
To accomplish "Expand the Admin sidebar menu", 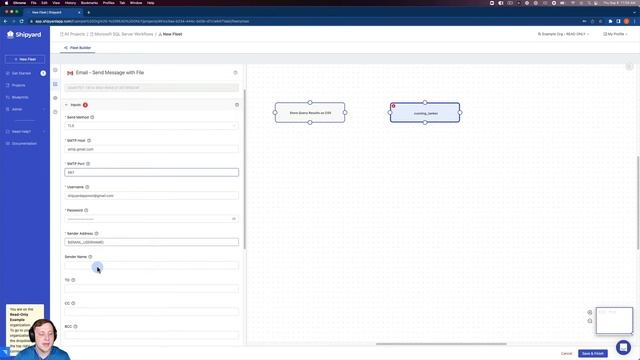I will (x=24, y=109).
